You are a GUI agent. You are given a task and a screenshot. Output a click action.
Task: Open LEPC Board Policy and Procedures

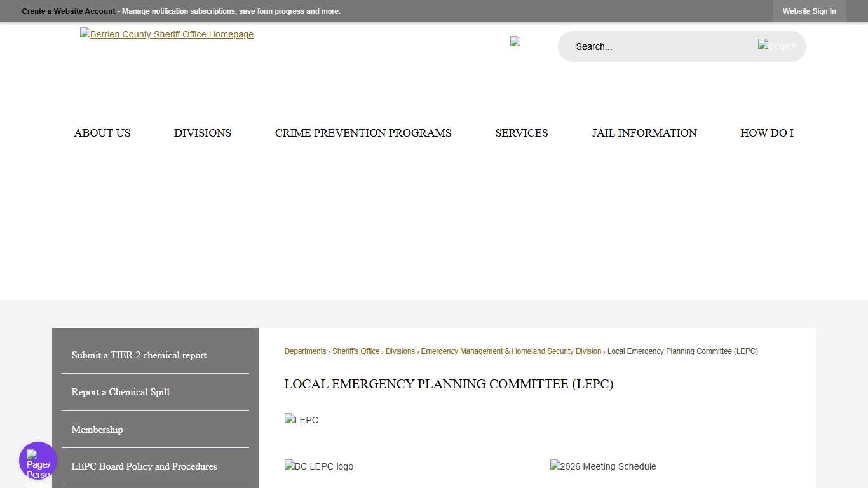tap(144, 466)
